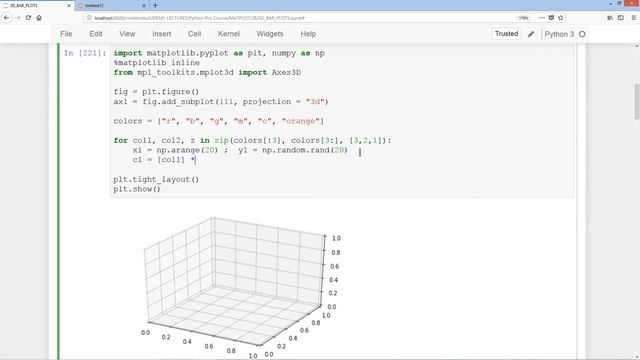Click the pencil edit mode icon
This screenshot has height=360, width=640.
tap(531, 34)
